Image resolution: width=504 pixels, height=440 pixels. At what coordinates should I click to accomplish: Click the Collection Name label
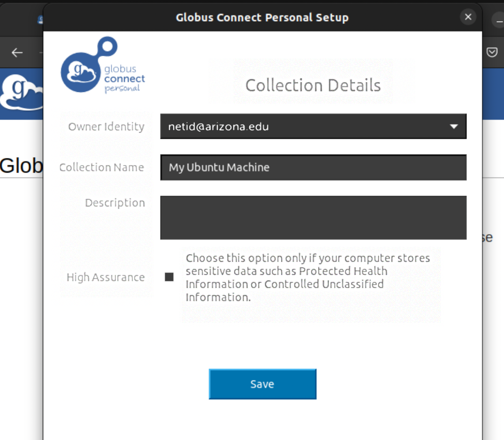[101, 167]
